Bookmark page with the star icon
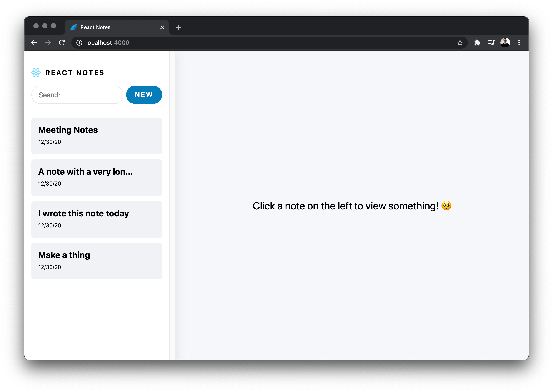The width and height of the screenshot is (553, 392). coord(460,43)
